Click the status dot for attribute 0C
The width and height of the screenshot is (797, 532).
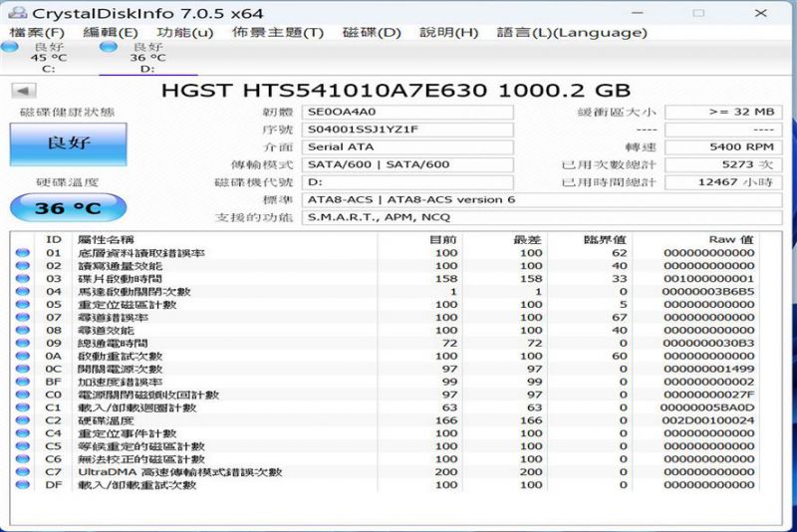pos(22,369)
